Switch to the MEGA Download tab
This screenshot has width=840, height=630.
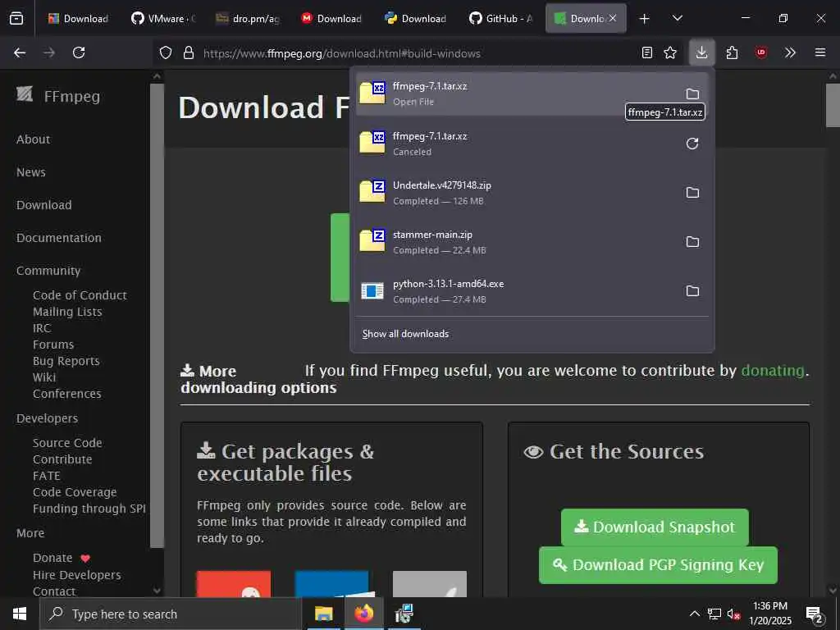tap(332, 19)
